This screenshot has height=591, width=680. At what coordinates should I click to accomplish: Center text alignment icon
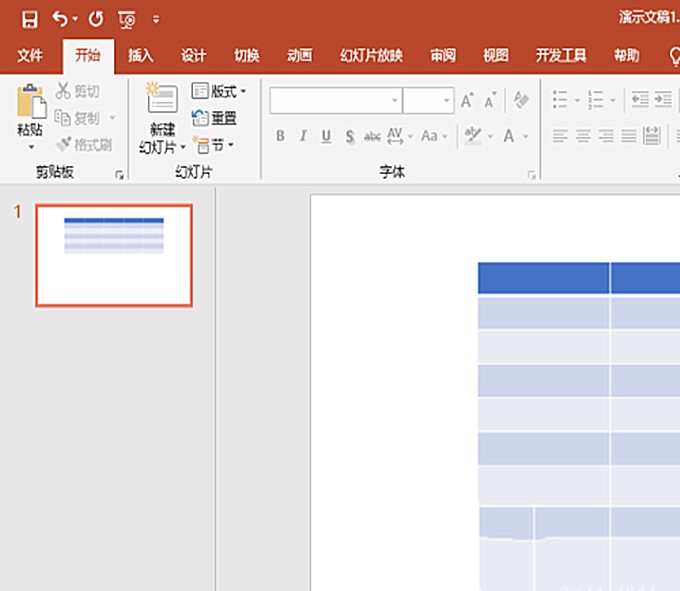coord(583,136)
